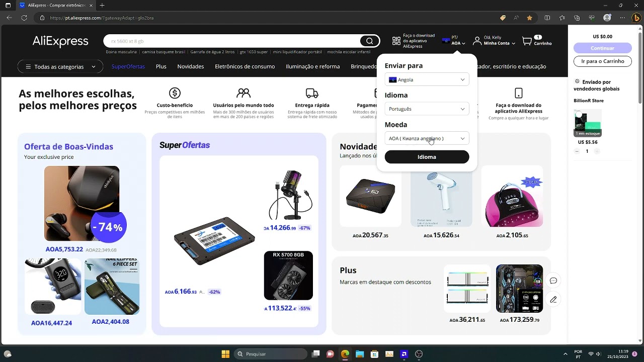The height and width of the screenshot is (362, 644).
Task: Open the Enviar para Angola country dropdown
Action: pyautogui.click(x=427, y=79)
